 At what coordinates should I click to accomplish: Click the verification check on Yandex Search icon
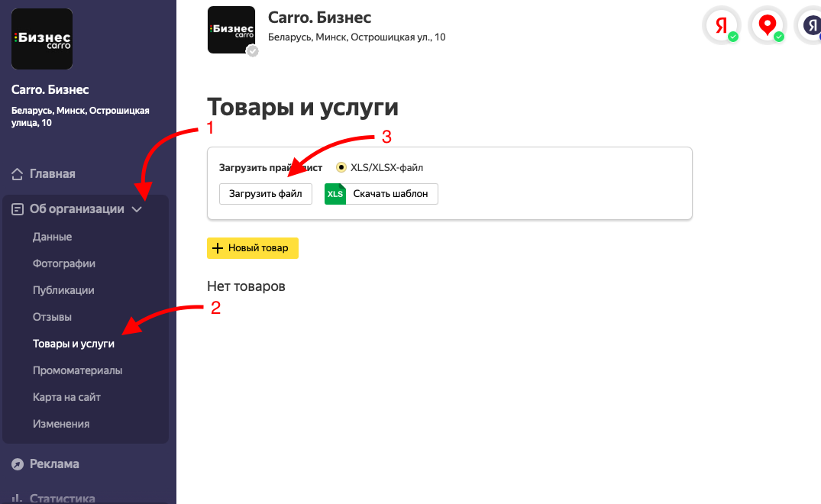[x=732, y=35]
